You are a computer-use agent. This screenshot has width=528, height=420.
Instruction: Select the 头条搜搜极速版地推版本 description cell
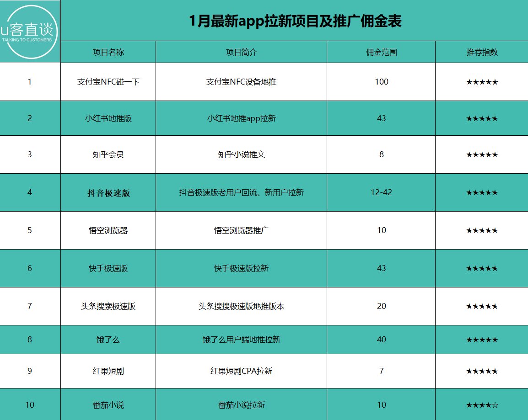241,306
